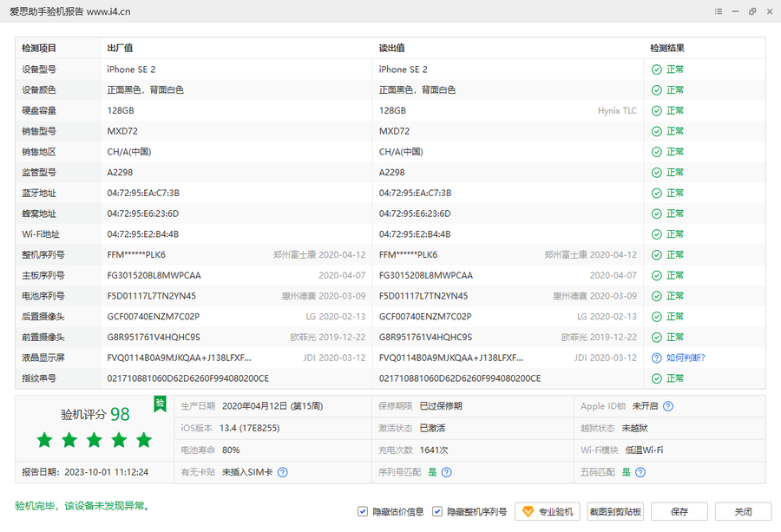Click green check icon in 电池序列号 row
The height and width of the screenshot is (532, 781).
point(657,296)
